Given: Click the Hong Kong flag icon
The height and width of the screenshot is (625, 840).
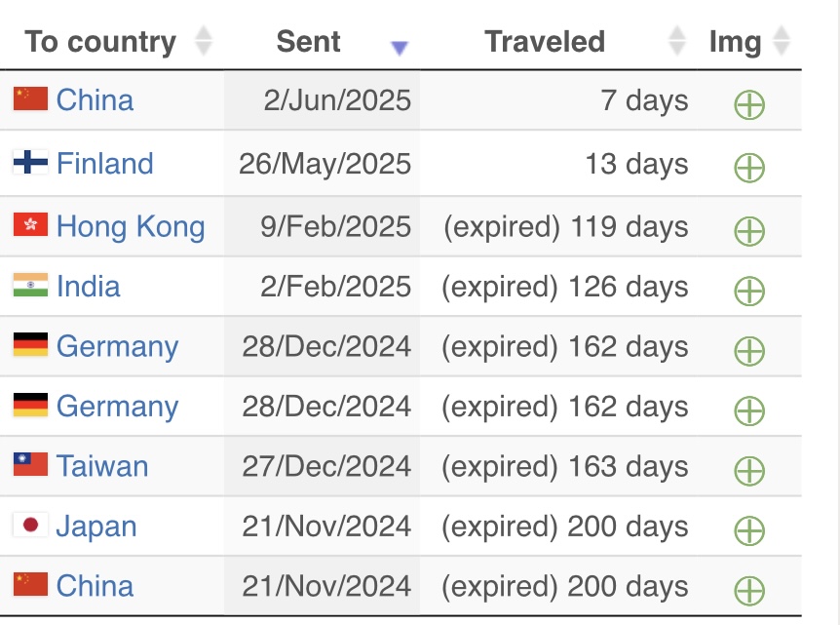Looking at the screenshot, I should 30,224.
